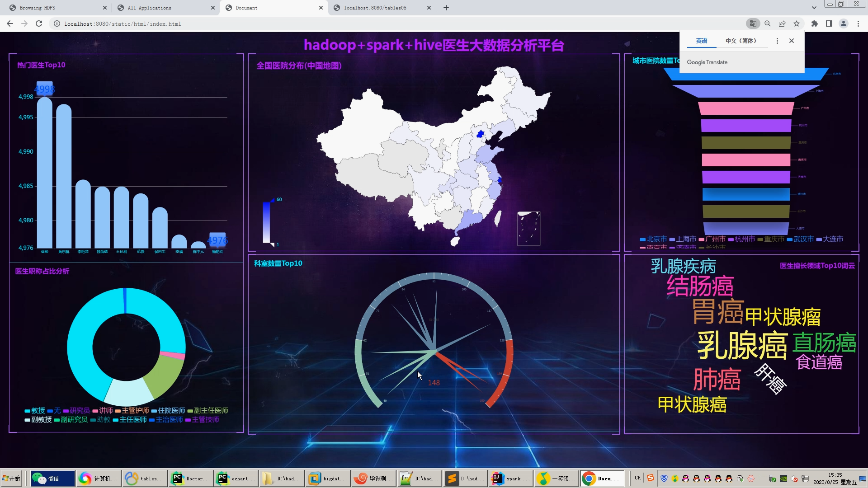Open WeChat from the taskbar

point(52,479)
